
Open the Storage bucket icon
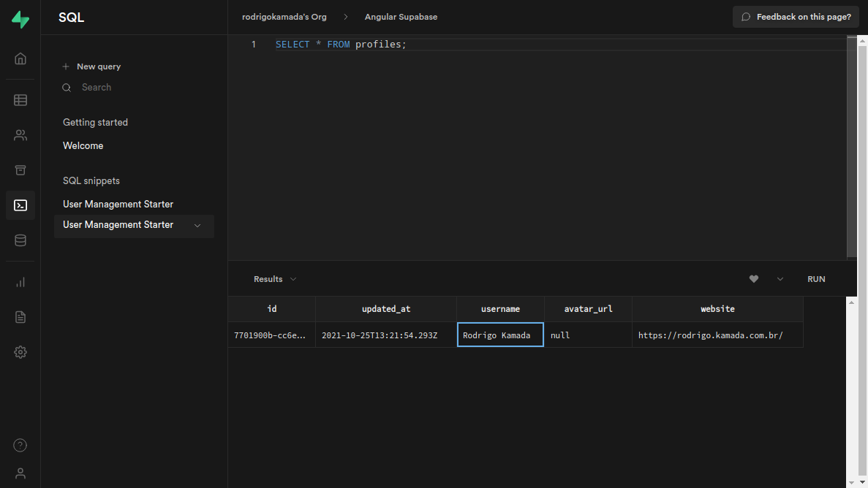pyautogui.click(x=20, y=170)
